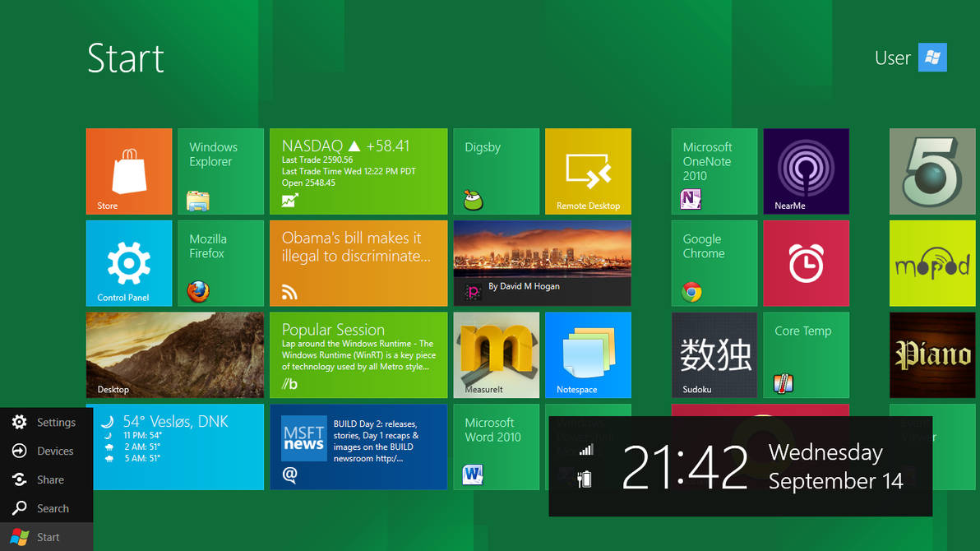980x551 pixels.
Task: Open Notespace sticky notes
Action: coord(588,354)
